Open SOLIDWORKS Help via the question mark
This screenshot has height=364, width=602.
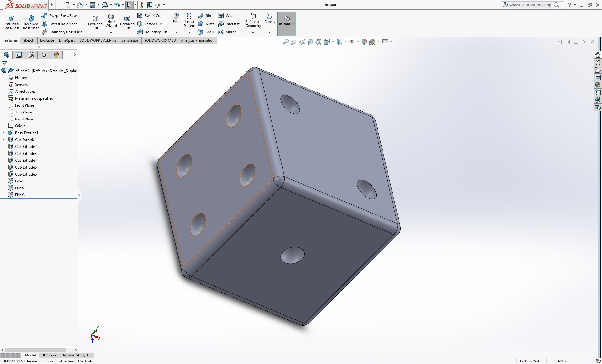pyautogui.click(x=569, y=5)
